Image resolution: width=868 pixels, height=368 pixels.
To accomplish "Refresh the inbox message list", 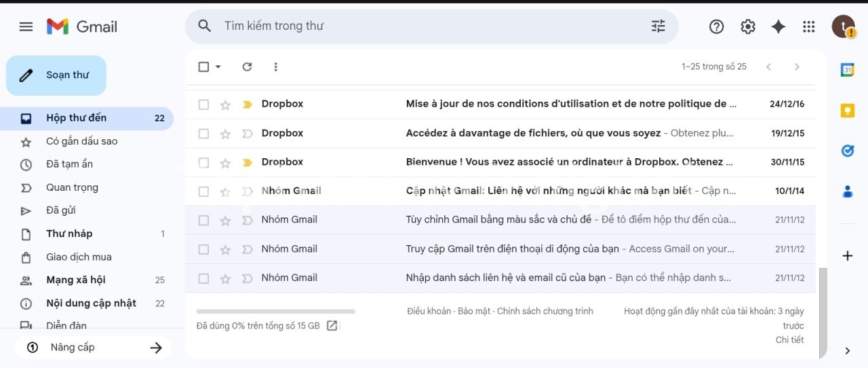I will (x=247, y=67).
